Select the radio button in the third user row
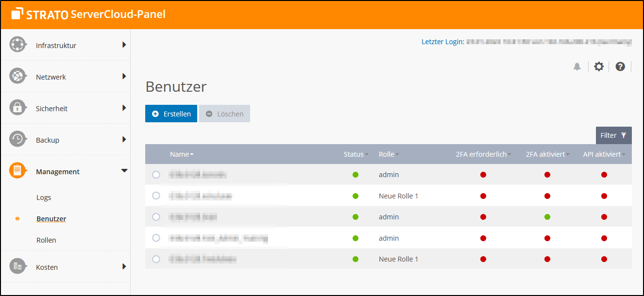 coord(156,217)
